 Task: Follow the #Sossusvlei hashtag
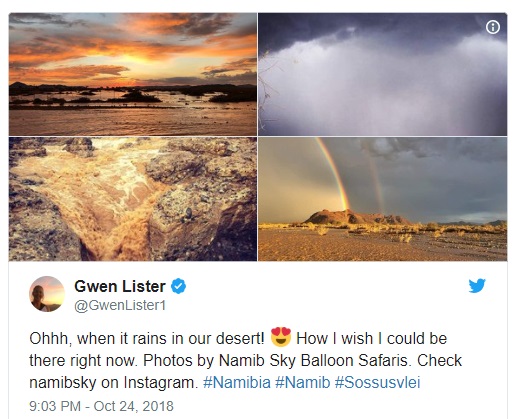[x=377, y=382]
